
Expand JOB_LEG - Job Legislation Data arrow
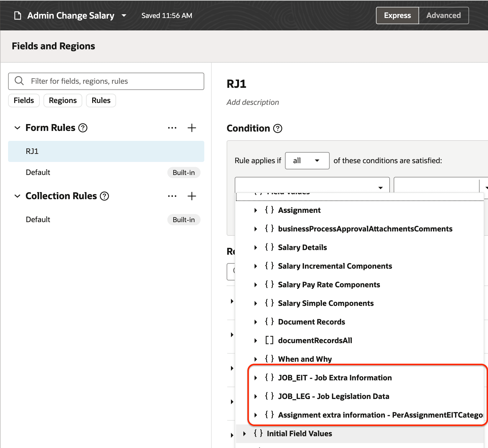pos(255,396)
